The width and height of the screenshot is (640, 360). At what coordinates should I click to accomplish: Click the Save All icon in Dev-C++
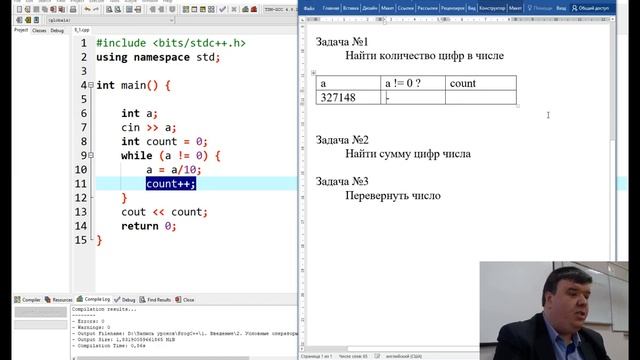click(x=44, y=9)
